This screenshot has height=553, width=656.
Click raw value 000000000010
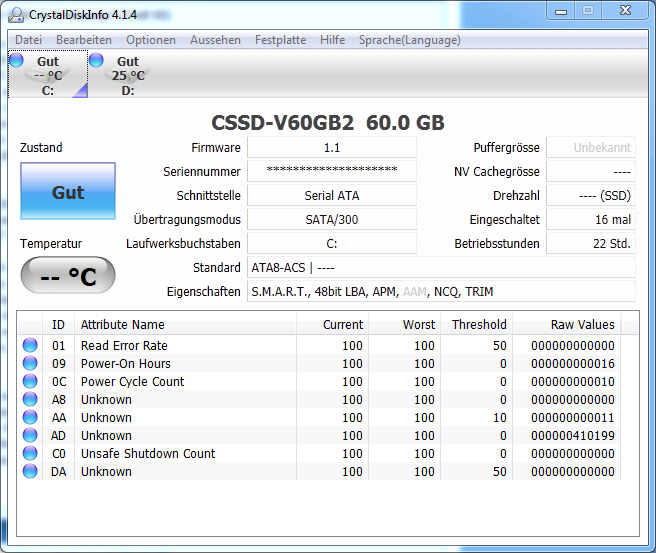pyautogui.click(x=573, y=381)
